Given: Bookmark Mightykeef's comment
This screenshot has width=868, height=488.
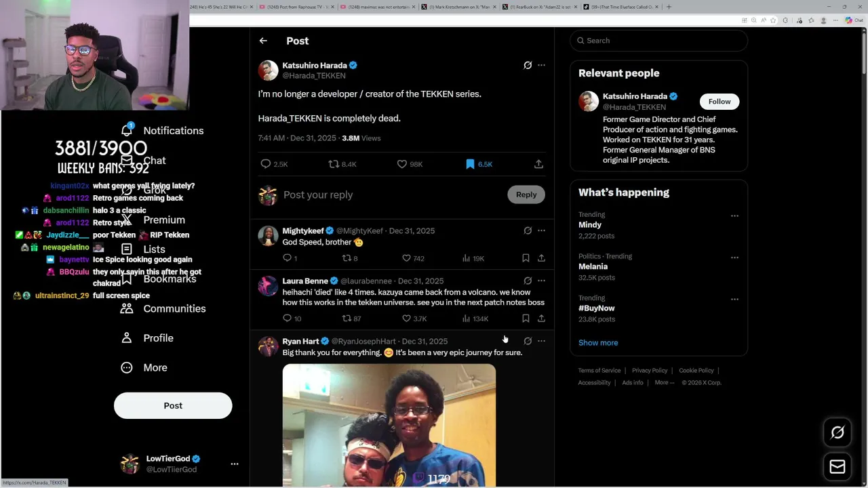Looking at the screenshot, I should coord(526,258).
